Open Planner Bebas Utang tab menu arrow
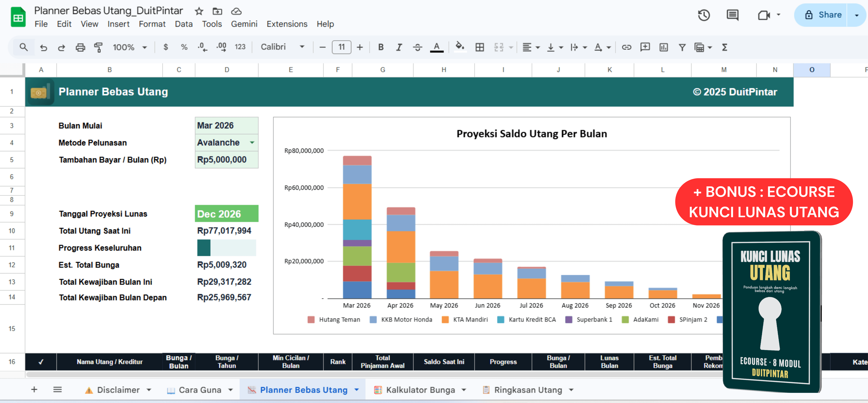Screen dimensions: 868x403 [357, 390]
